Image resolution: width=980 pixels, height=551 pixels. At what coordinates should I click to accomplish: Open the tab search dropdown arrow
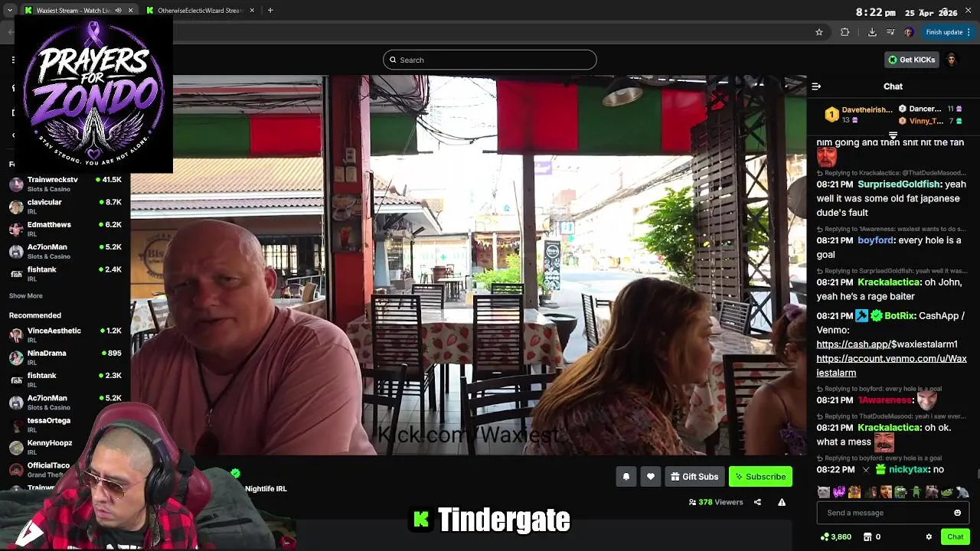9,11
